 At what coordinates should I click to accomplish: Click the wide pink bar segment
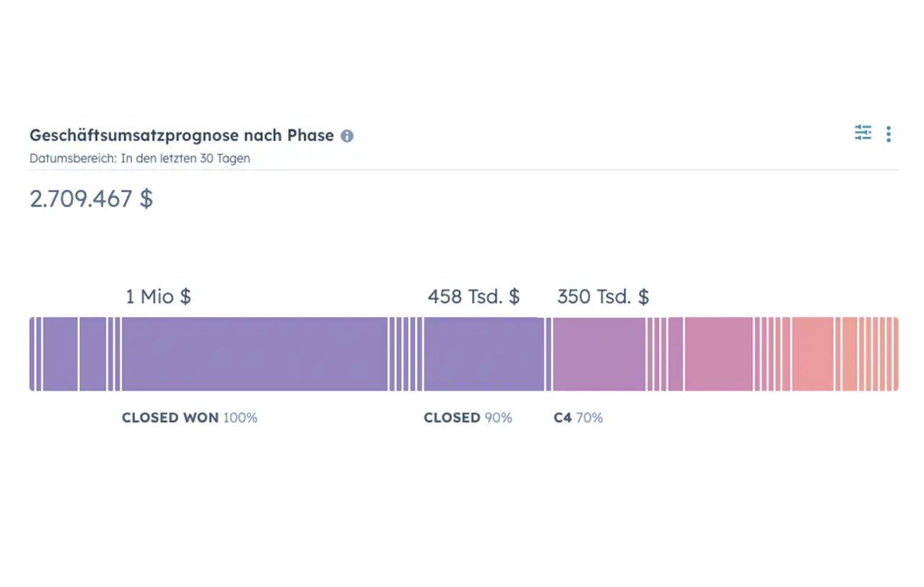pos(718,354)
